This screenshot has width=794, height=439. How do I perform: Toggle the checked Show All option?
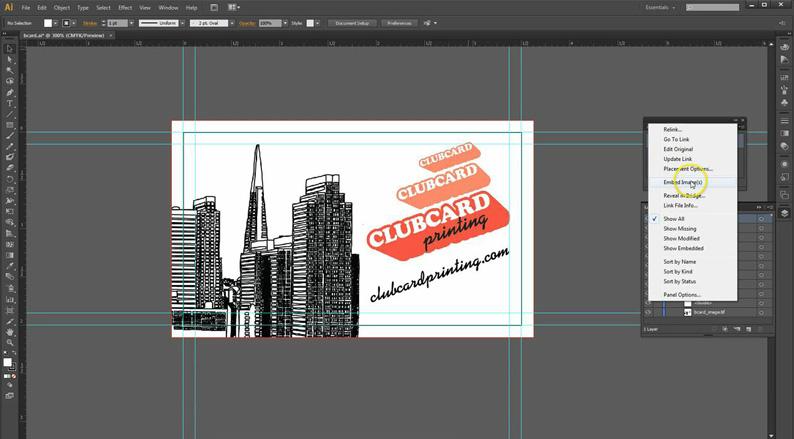pyautogui.click(x=674, y=219)
